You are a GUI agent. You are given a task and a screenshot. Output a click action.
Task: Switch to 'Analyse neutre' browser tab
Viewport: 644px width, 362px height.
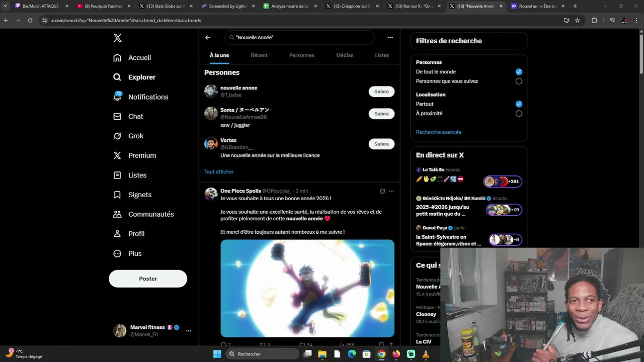(x=290, y=6)
